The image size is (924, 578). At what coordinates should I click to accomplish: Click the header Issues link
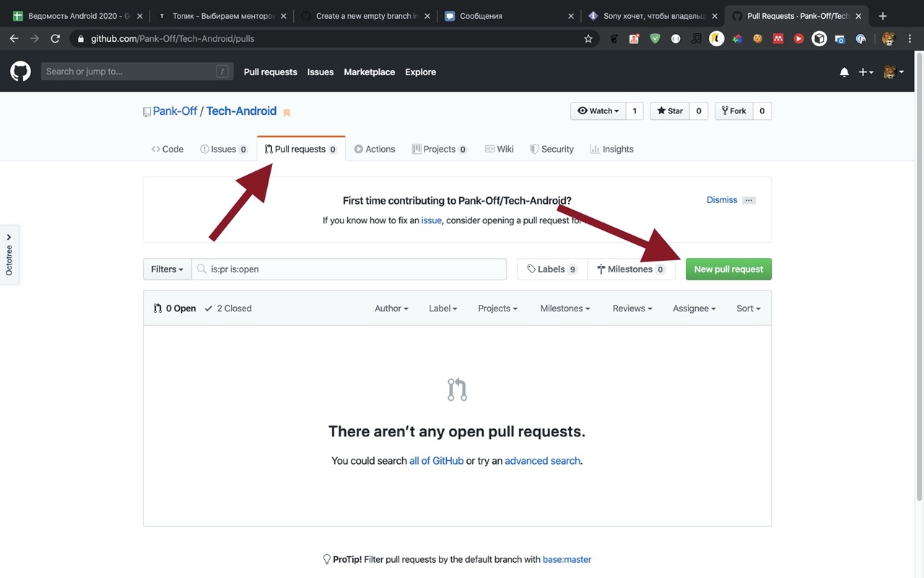coord(321,72)
